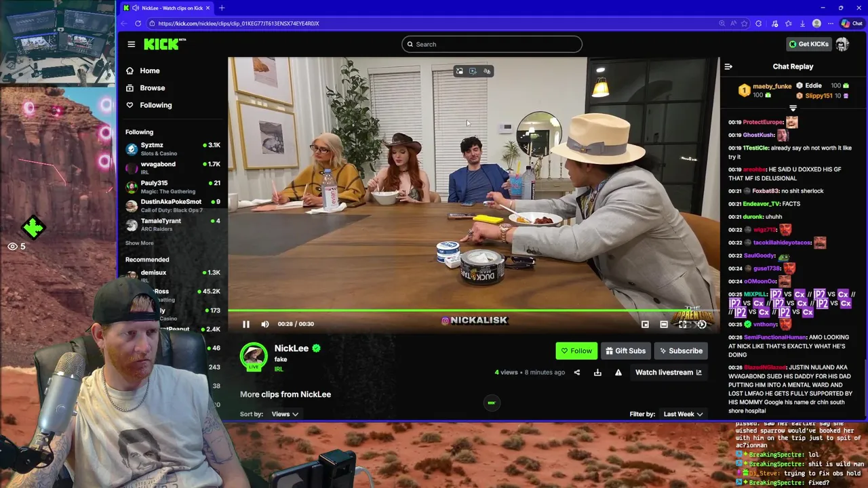This screenshot has width=868, height=488.
Task: Click the chat panel vertical scrollbar
Action: click(865, 387)
